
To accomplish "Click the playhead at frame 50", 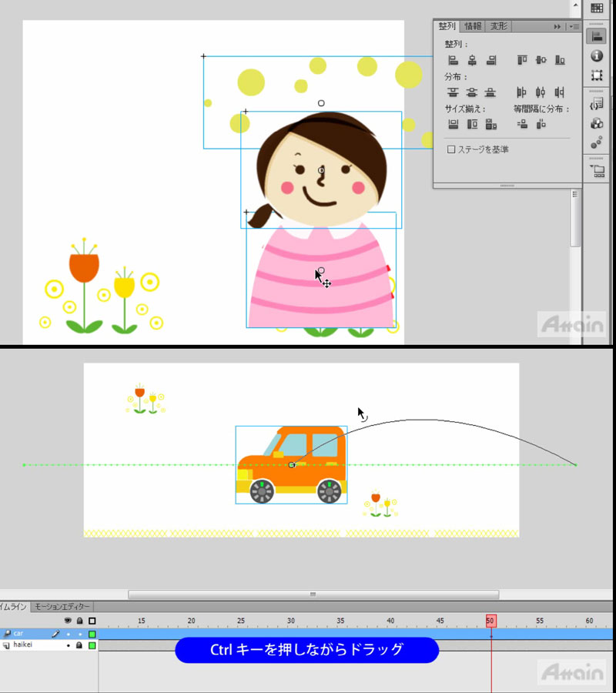I will 490,621.
